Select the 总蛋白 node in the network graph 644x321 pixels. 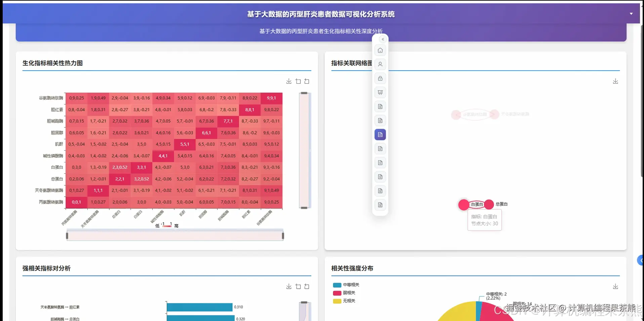coord(489,204)
